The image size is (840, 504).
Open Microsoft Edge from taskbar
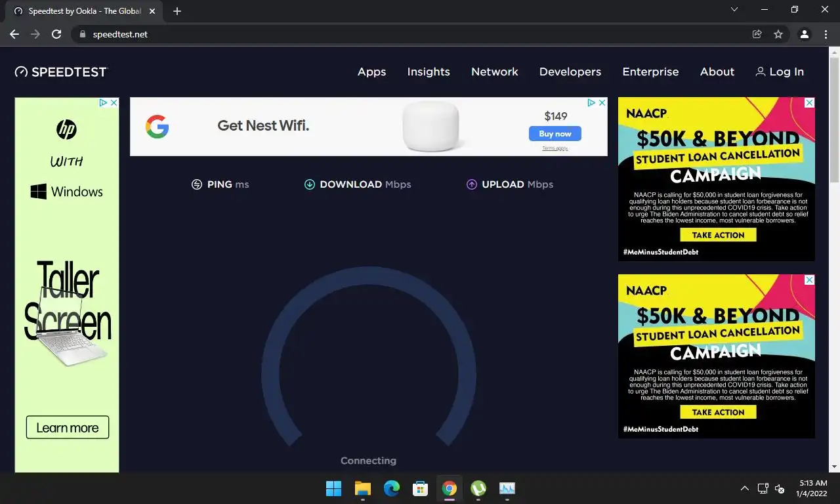click(x=392, y=488)
